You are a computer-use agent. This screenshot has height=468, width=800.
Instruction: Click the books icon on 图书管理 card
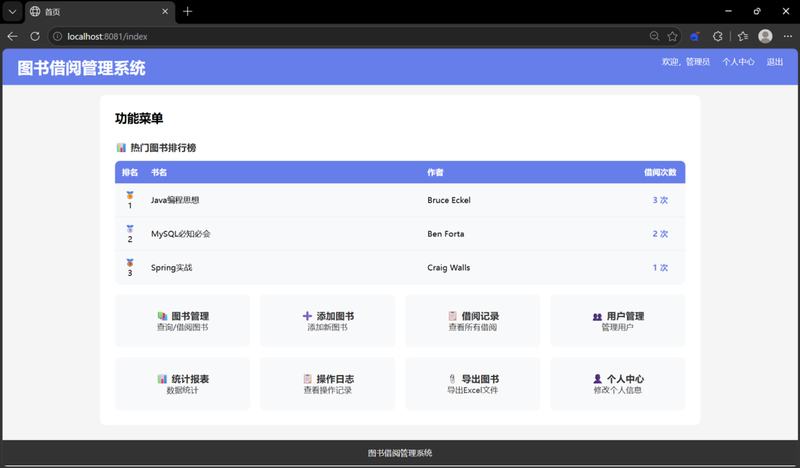click(x=162, y=316)
